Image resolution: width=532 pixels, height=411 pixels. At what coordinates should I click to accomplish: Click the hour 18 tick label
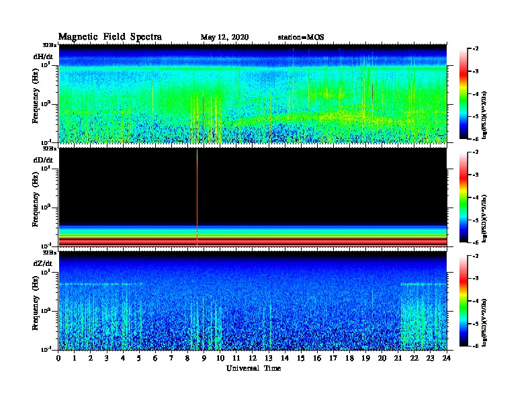(x=349, y=358)
